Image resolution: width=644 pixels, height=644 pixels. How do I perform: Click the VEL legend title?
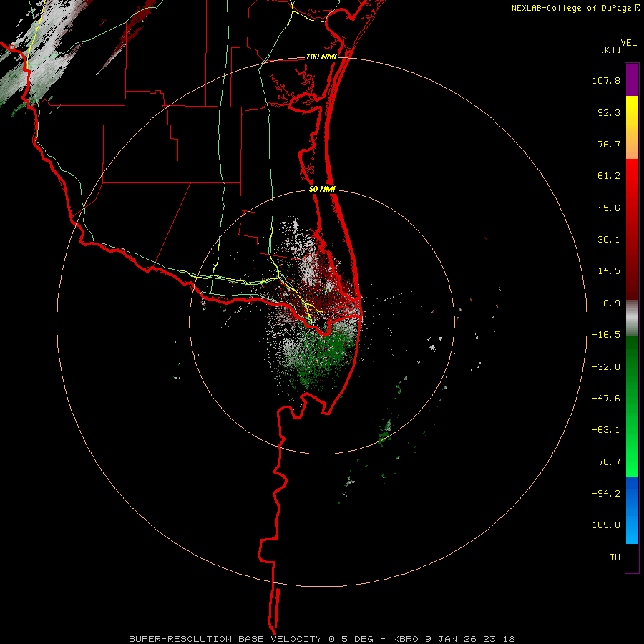628,43
